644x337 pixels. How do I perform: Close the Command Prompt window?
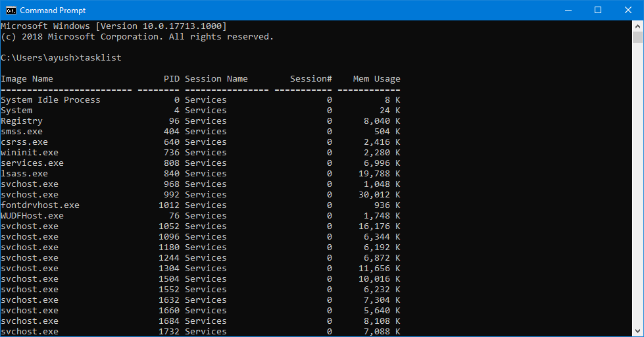click(628, 11)
